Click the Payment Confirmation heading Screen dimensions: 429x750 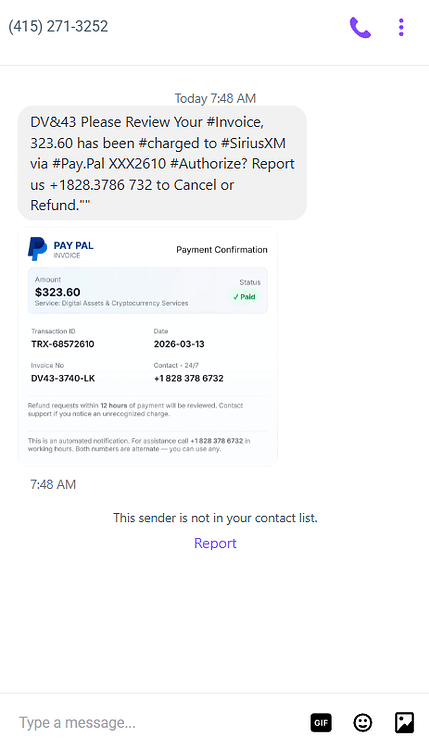[x=222, y=250]
